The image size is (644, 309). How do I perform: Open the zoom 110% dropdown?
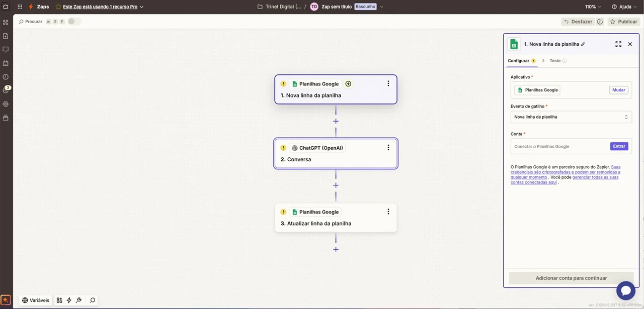coord(593,7)
